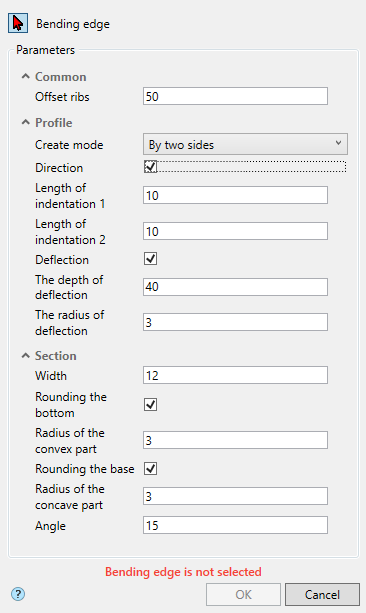Edit the depth of deflection field
The image size is (366, 613).
pyautogui.click(x=235, y=287)
